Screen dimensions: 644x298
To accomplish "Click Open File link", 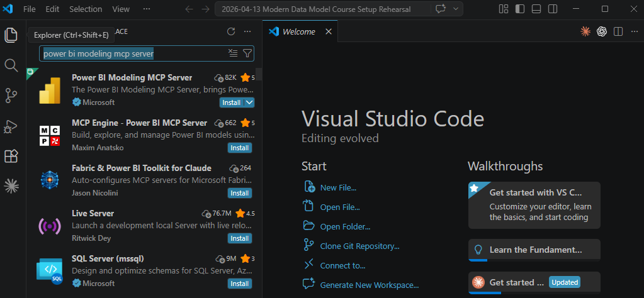I will pos(340,207).
